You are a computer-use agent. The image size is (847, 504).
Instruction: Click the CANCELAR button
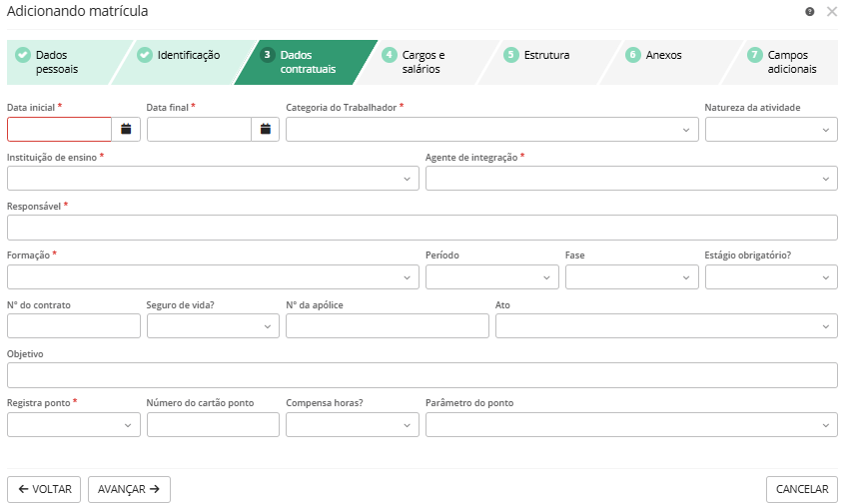point(802,489)
